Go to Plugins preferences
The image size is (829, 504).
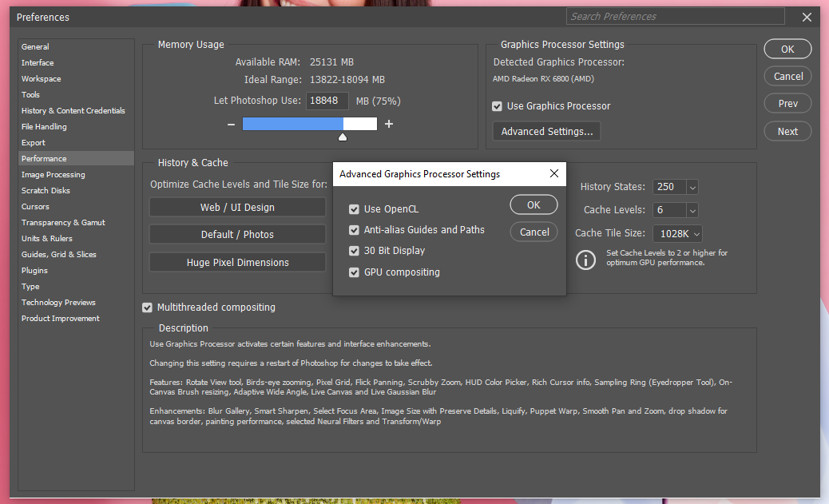76,270
